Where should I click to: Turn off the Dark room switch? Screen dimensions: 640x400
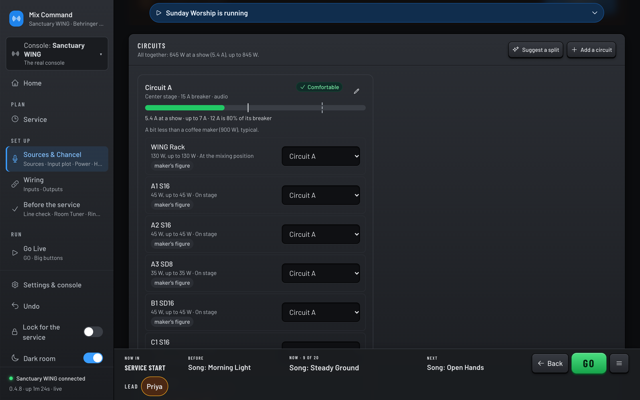point(93,358)
